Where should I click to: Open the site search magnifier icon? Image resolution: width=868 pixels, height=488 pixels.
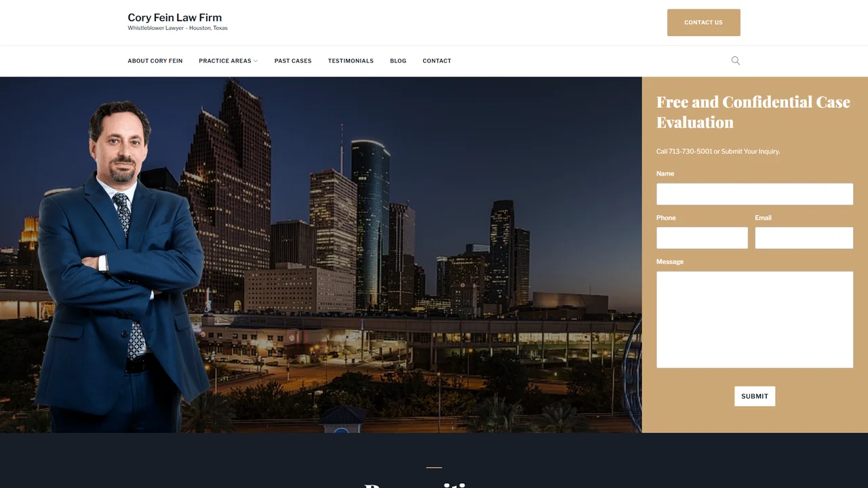tap(736, 61)
